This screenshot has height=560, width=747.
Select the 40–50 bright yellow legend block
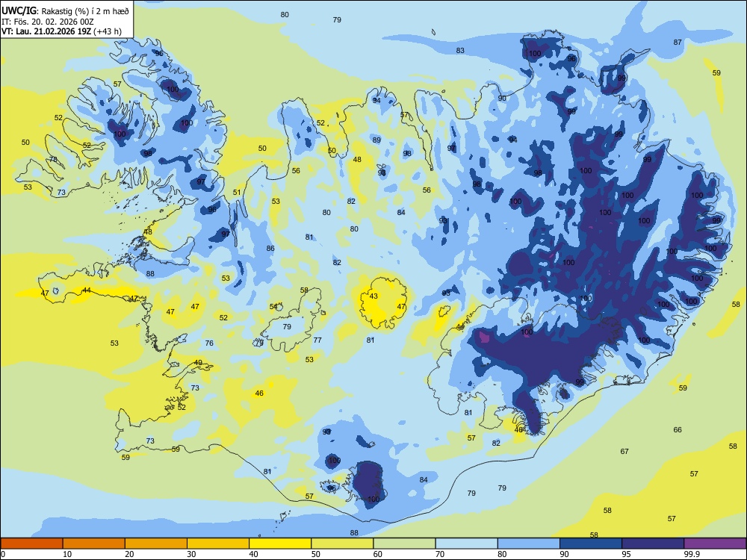pos(280,544)
